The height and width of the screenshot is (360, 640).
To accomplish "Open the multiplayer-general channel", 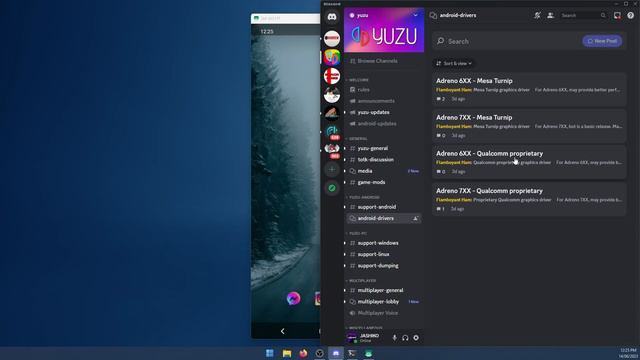I will (384, 290).
